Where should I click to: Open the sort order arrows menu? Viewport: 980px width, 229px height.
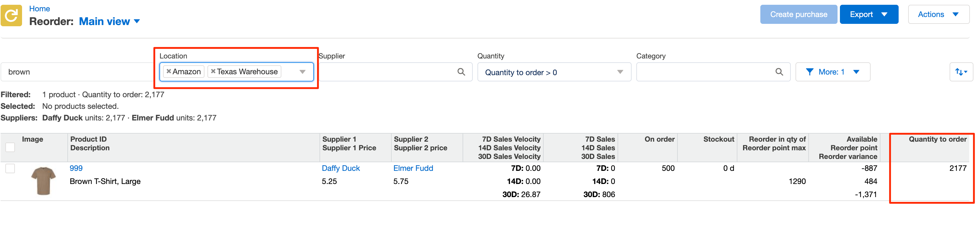pos(961,72)
